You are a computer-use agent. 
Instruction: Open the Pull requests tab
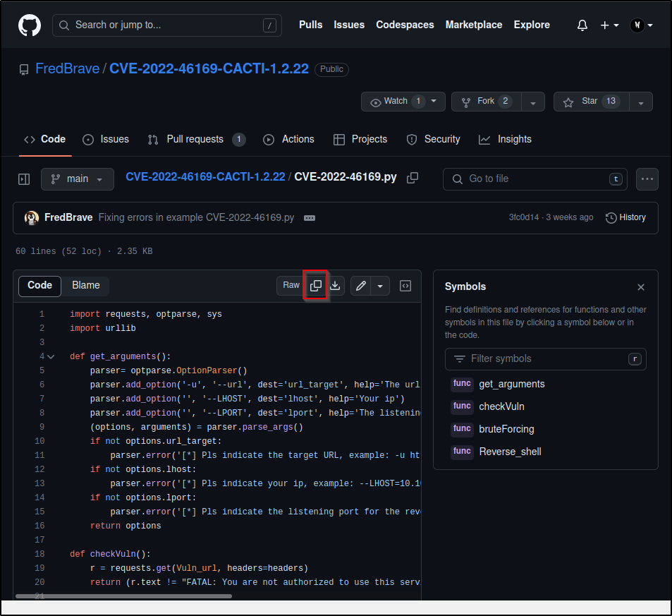pyautogui.click(x=197, y=140)
